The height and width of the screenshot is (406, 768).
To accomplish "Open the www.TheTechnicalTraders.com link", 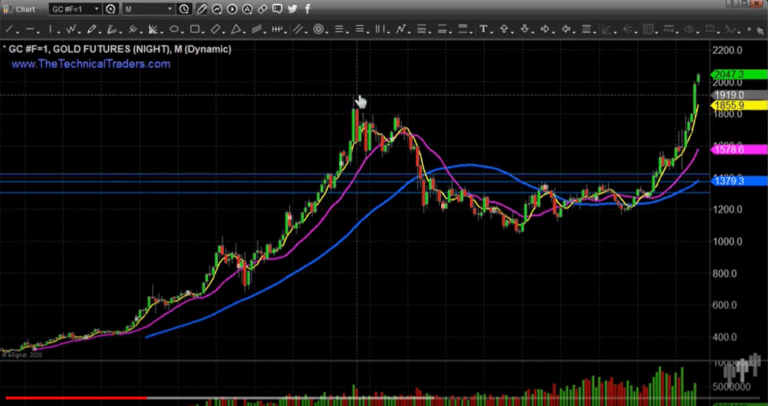I will coord(91,64).
